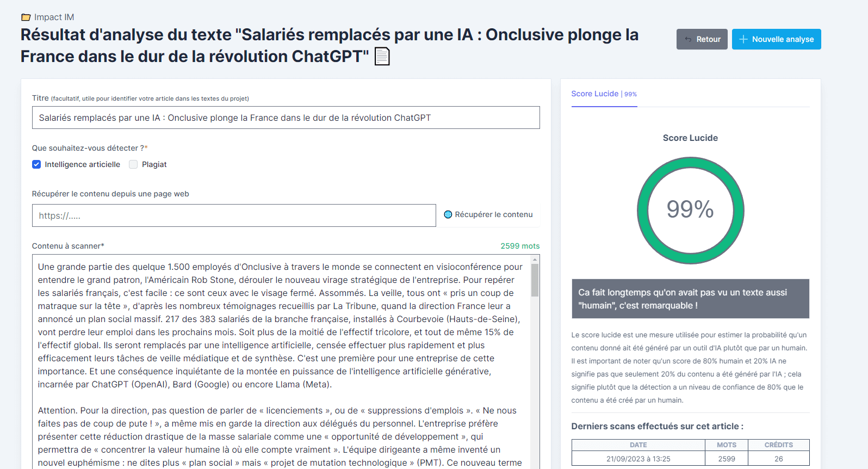Click the return arrow icon on Retour
Viewport: 868px width, 469px height.
(x=688, y=39)
